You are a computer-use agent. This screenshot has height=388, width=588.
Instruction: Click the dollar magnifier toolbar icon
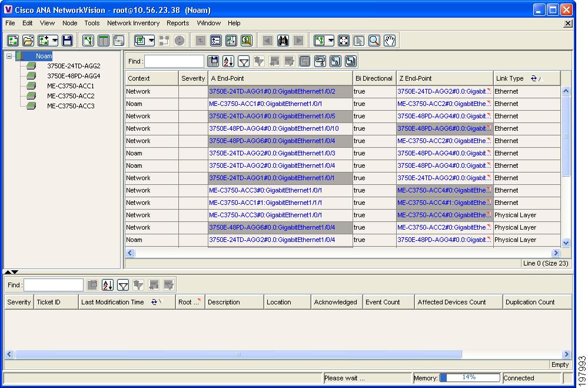247,41
